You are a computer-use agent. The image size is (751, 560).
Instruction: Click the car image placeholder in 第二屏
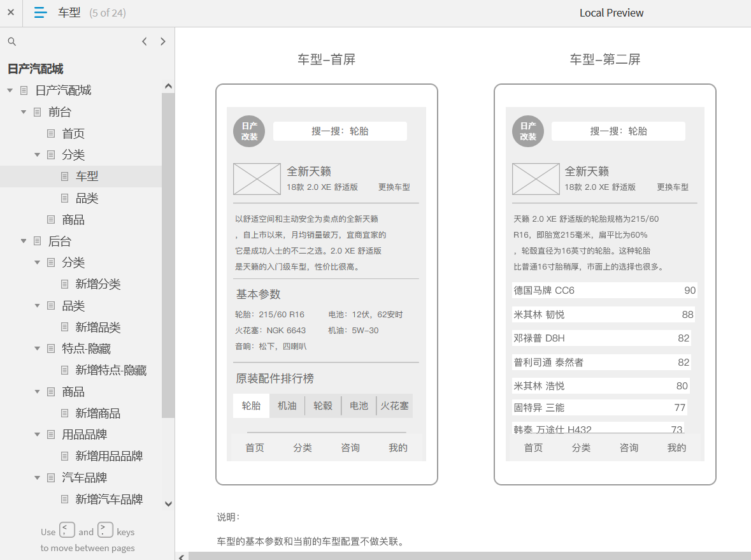pyautogui.click(x=536, y=179)
